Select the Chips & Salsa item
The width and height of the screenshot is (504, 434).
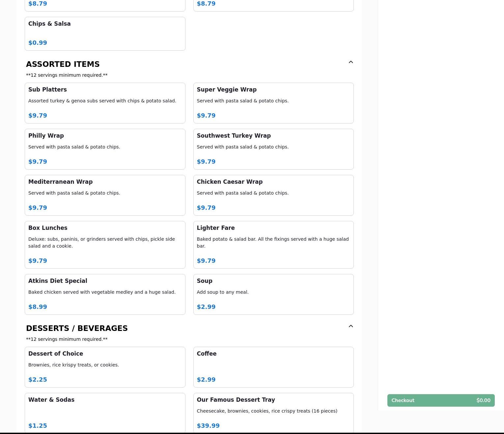[x=105, y=34]
